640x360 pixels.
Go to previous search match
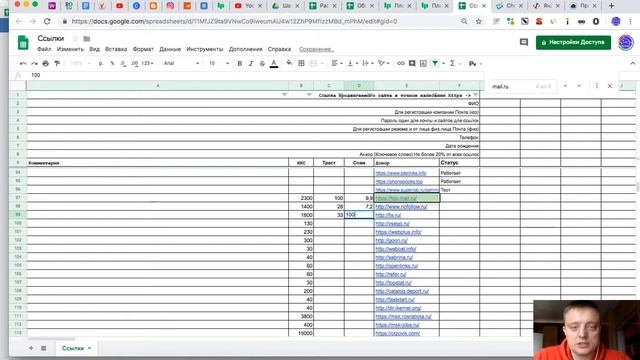pos(565,86)
